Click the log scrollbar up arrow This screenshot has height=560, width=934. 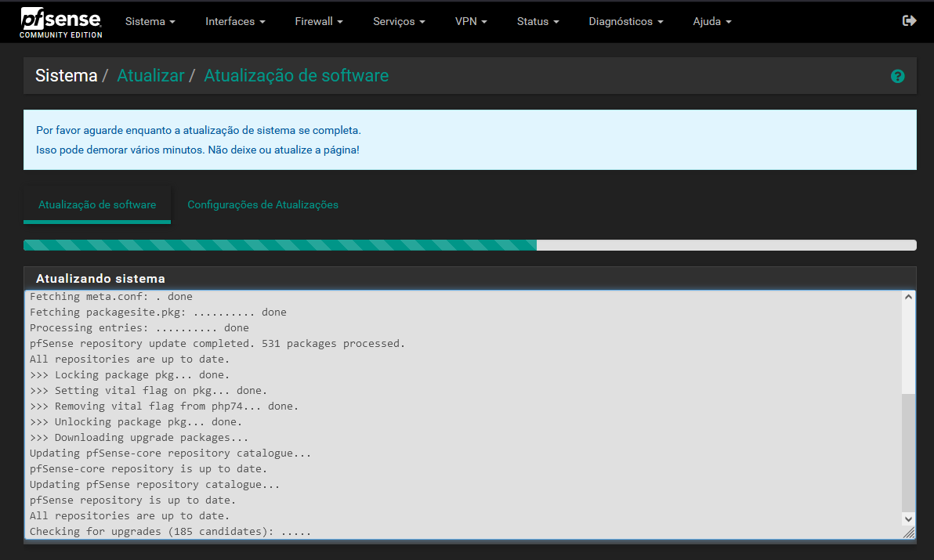(908, 296)
